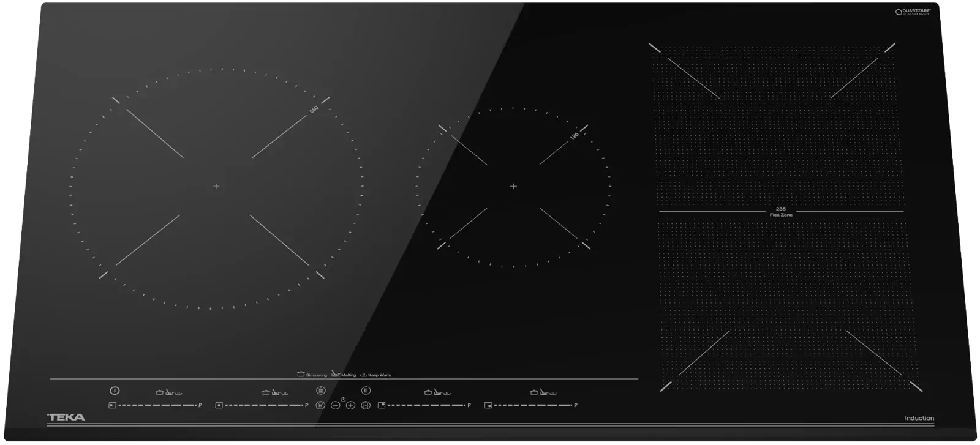Tap the melting icon above fourth slider
This screenshot has height=445, width=980.
tap(543, 392)
